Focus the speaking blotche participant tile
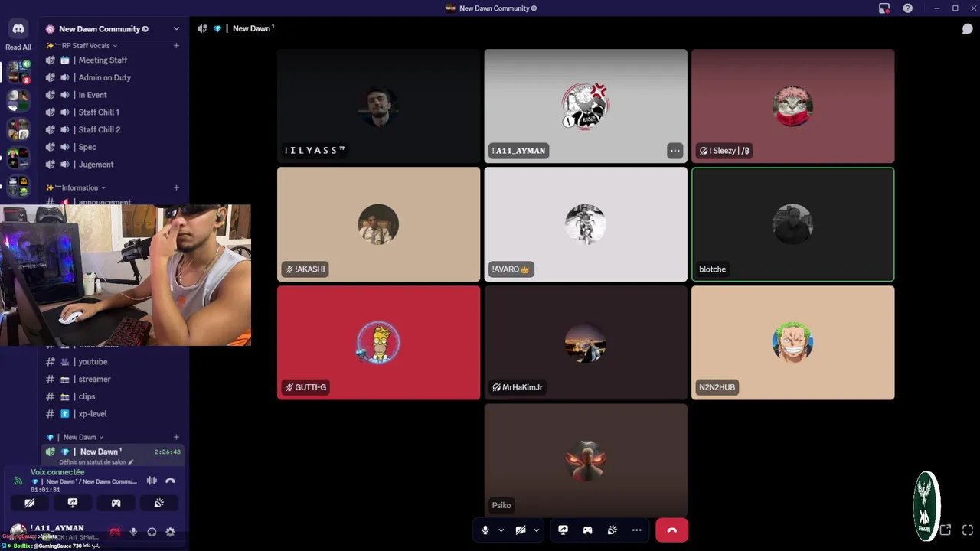 [792, 224]
